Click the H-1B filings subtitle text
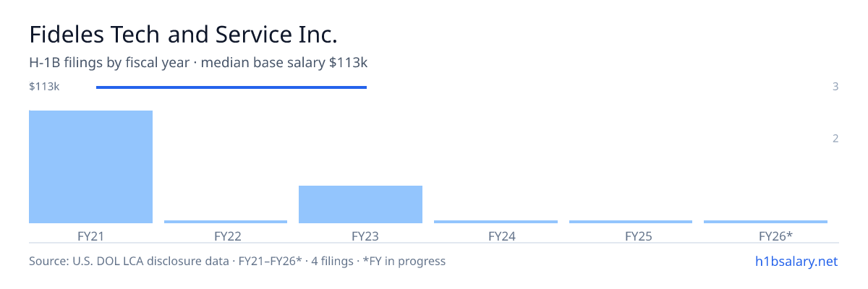Screen dimensions: 868x289 tap(198, 63)
